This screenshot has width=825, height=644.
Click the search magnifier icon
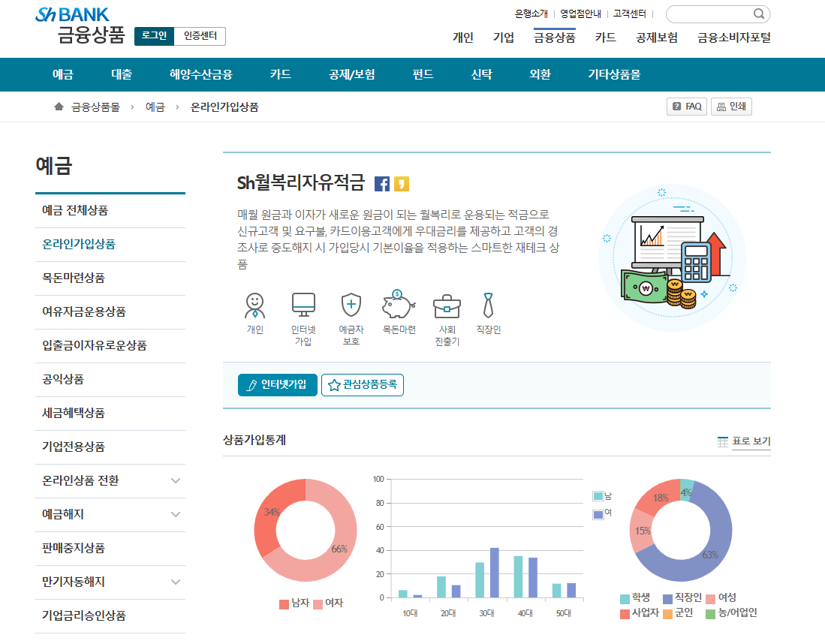click(758, 14)
